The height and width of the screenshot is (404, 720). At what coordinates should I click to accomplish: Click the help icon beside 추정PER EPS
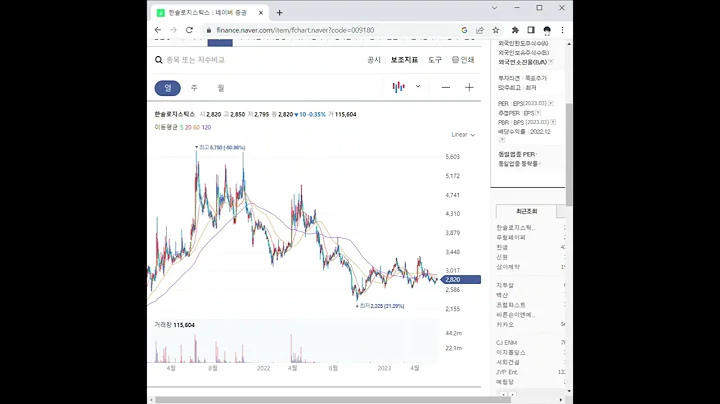pyautogui.click(x=538, y=112)
